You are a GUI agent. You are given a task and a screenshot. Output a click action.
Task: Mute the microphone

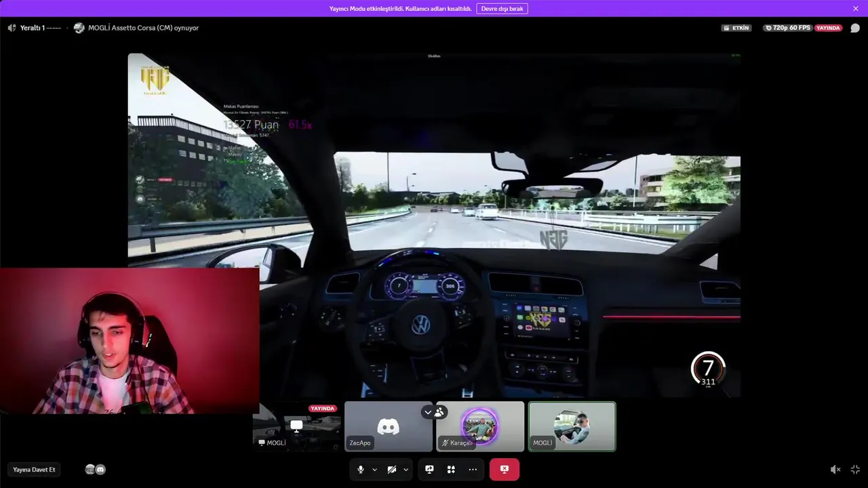coord(360,470)
